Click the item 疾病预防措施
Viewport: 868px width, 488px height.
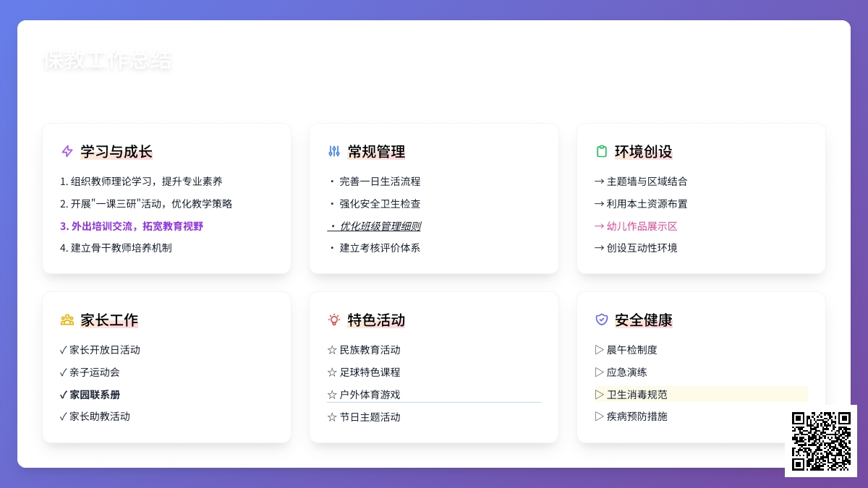pyautogui.click(x=631, y=416)
